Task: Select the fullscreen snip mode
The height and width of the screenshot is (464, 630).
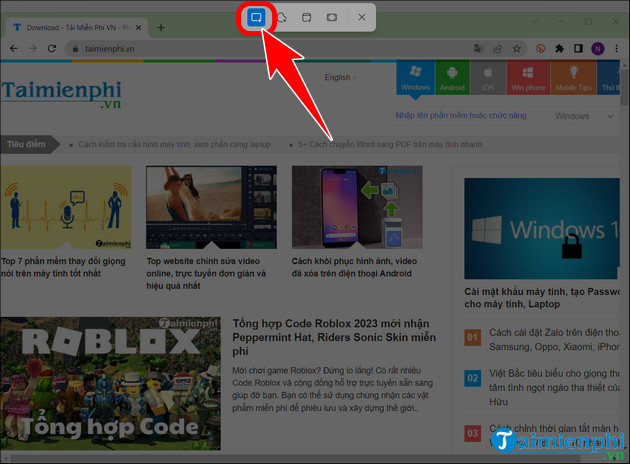Action: 332,17
